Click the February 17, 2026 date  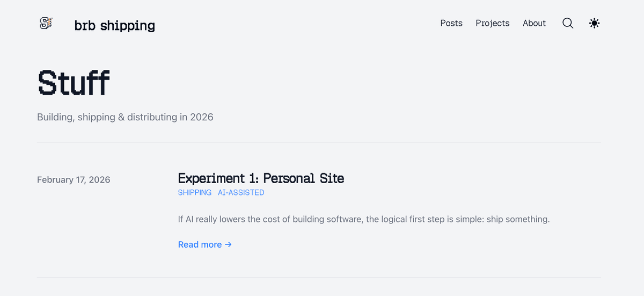point(74,179)
